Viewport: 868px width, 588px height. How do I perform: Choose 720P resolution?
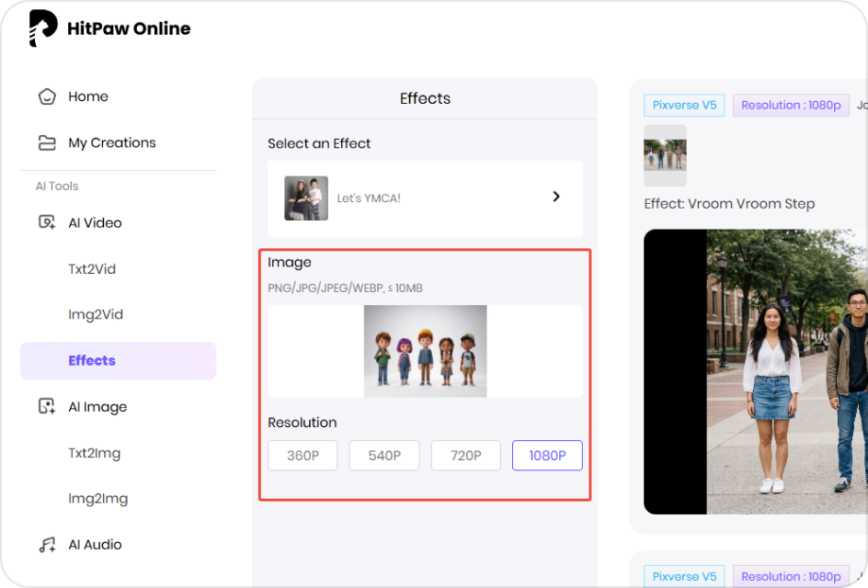click(465, 455)
